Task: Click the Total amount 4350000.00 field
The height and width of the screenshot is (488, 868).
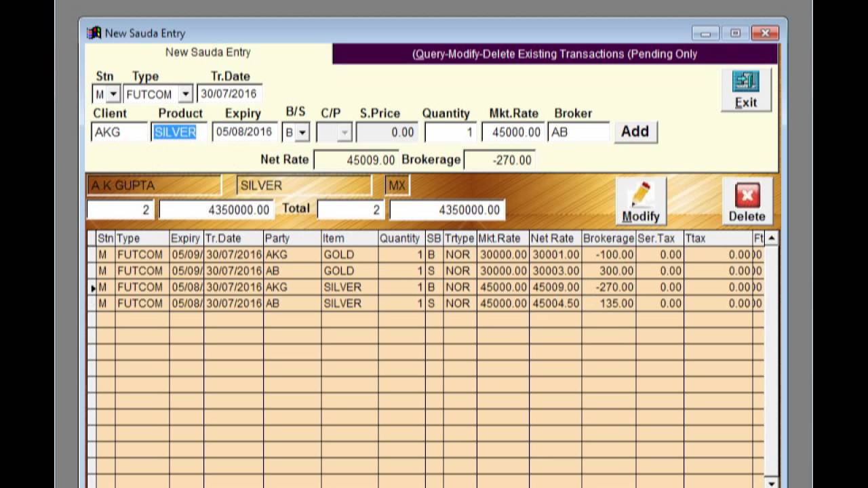Action: point(448,209)
